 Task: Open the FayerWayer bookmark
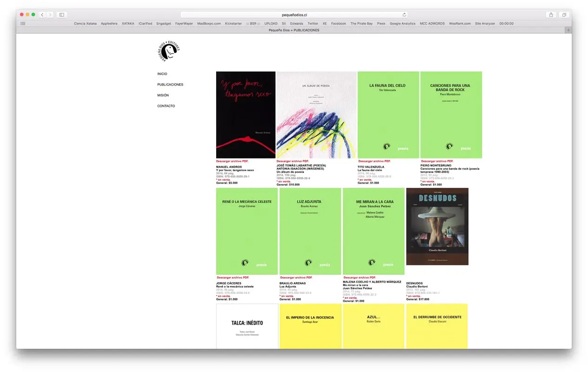[184, 23]
